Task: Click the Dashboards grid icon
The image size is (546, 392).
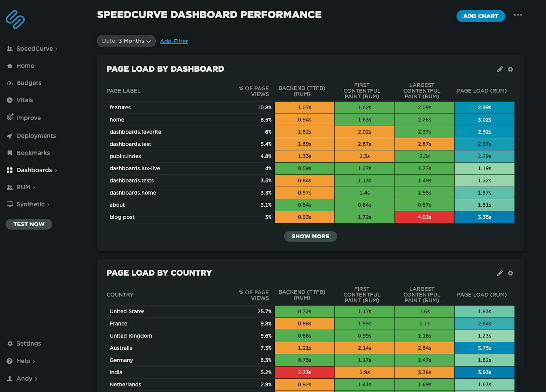Action: pos(9,170)
